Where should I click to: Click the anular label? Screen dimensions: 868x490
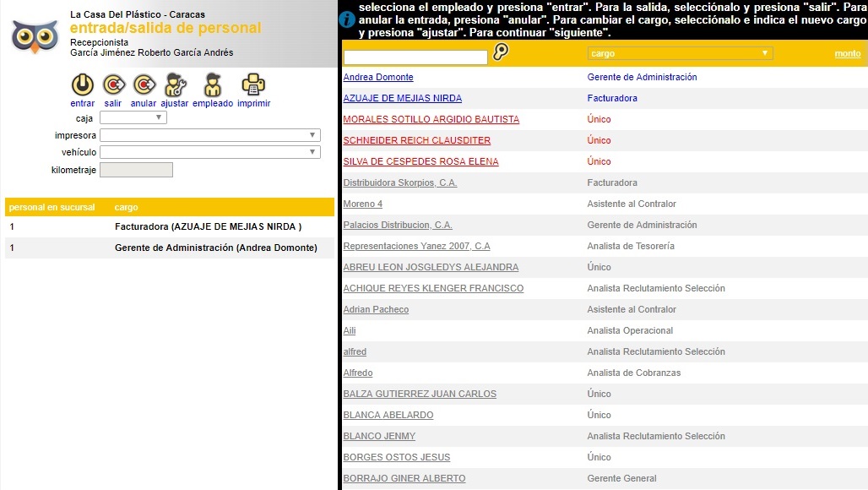[144, 104]
